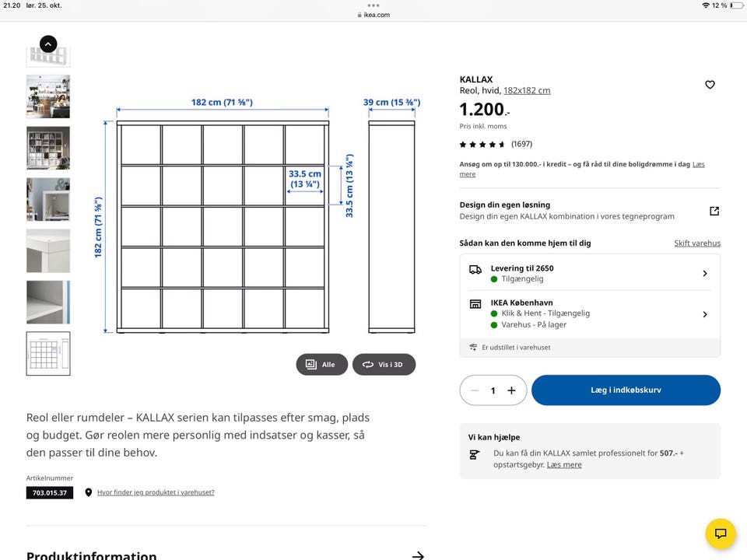Open Vis i 3D view
747x560 pixels.
tap(384, 364)
